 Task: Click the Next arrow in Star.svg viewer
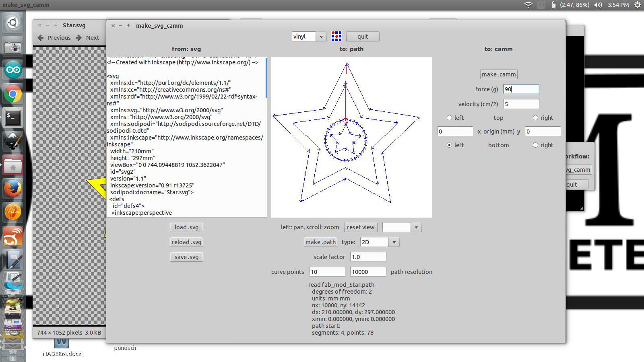point(87,37)
